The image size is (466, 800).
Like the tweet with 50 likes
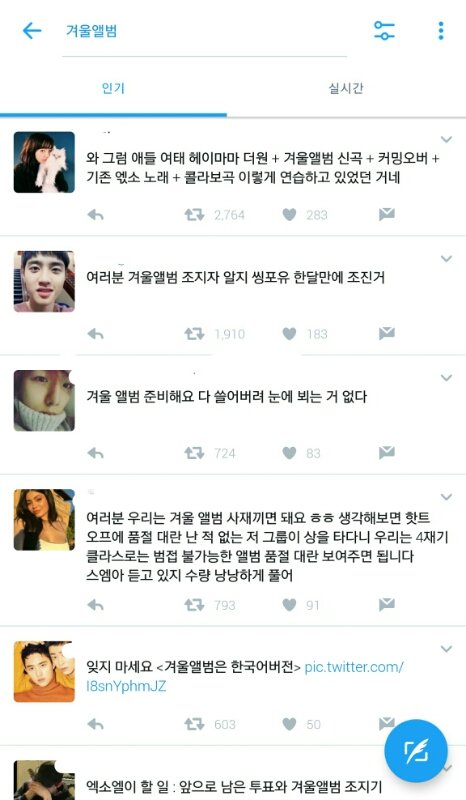tap(289, 724)
